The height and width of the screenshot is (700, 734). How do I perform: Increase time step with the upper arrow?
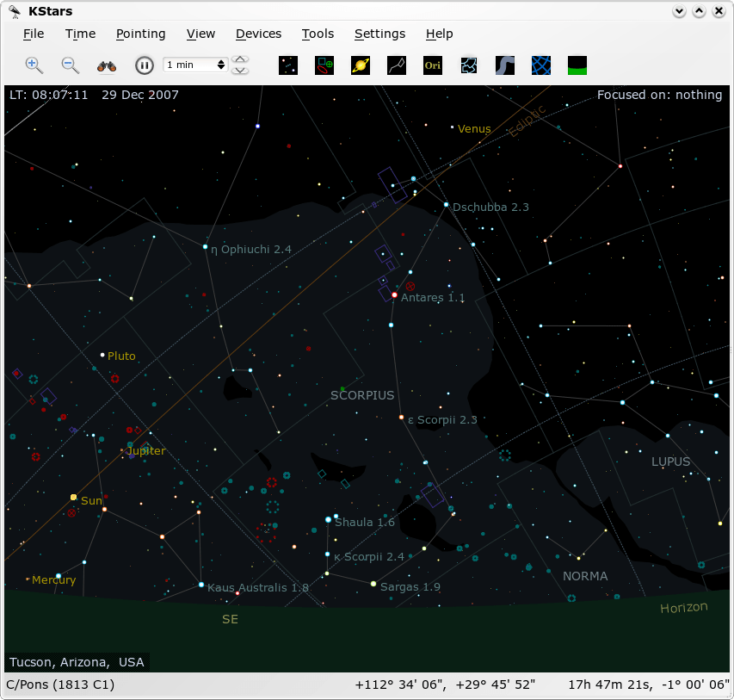pos(241,60)
